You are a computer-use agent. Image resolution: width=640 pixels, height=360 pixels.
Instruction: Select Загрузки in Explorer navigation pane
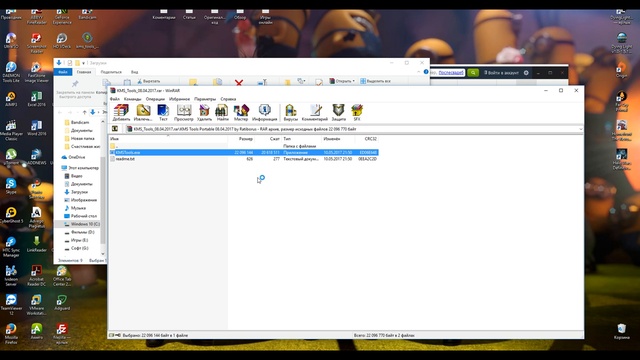[x=76, y=192]
